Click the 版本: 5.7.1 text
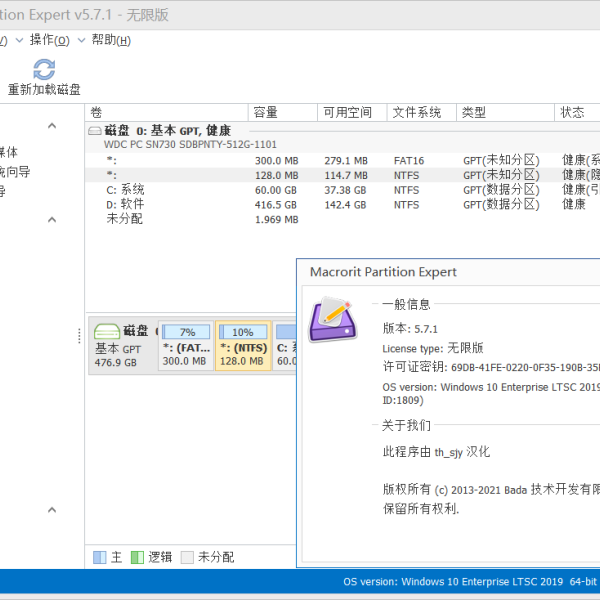This screenshot has height=600, width=600. point(410,329)
